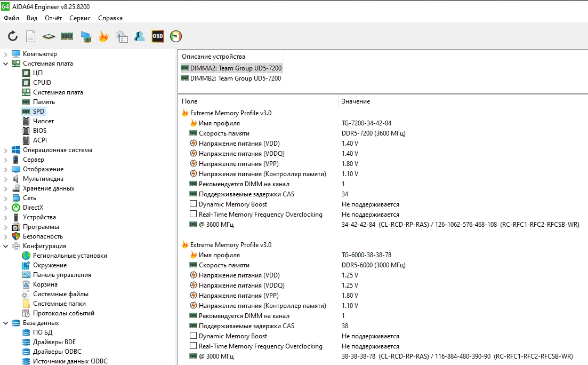Open the Файл menu
The height and width of the screenshot is (365, 588).
(x=12, y=18)
